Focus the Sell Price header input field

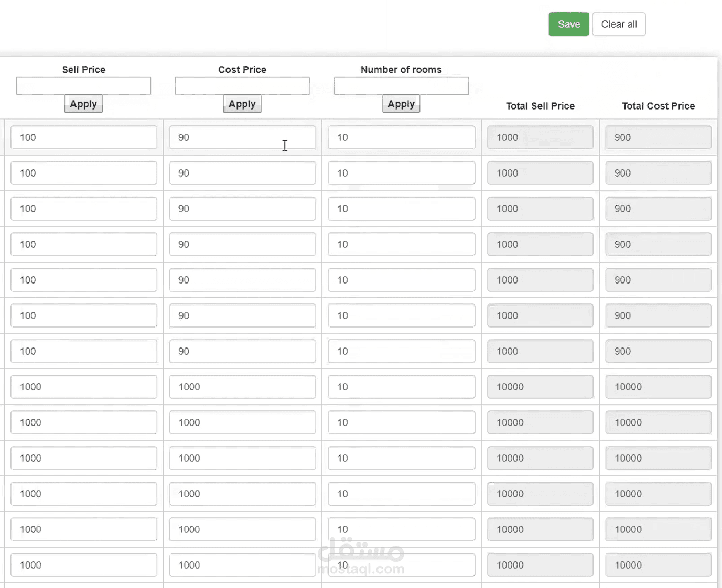[83, 85]
